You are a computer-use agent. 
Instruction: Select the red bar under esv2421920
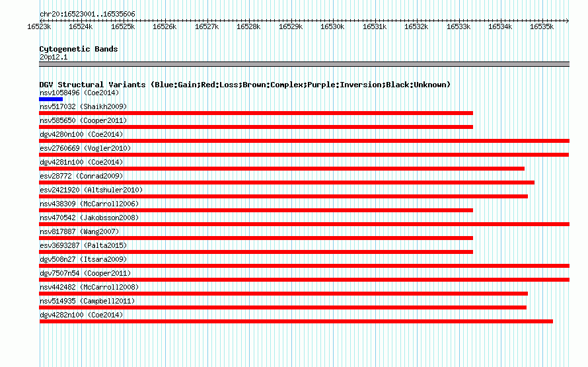coord(283,196)
